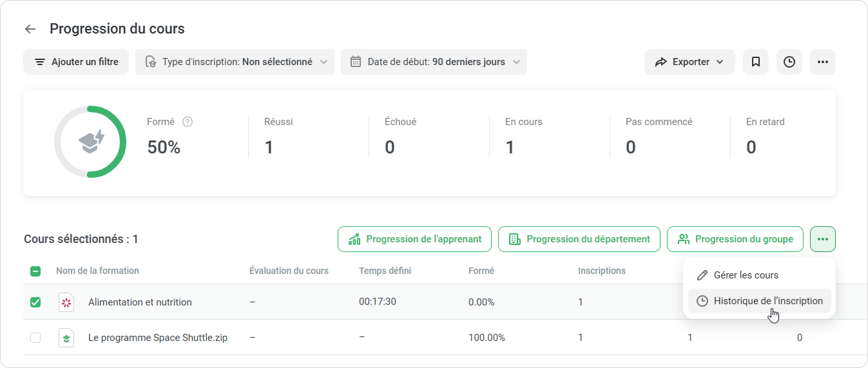Click the Ajouter un filtre button

pyautogui.click(x=76, y=62)
